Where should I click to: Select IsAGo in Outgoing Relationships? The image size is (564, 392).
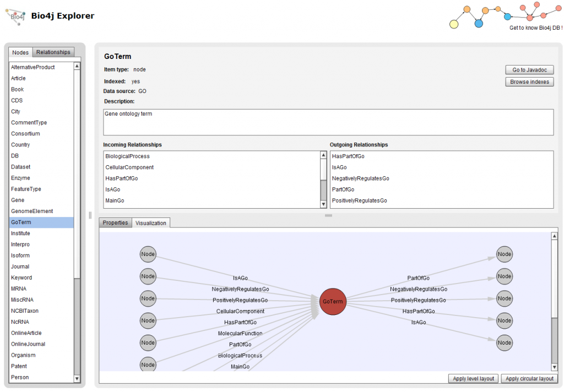(441, 167)
